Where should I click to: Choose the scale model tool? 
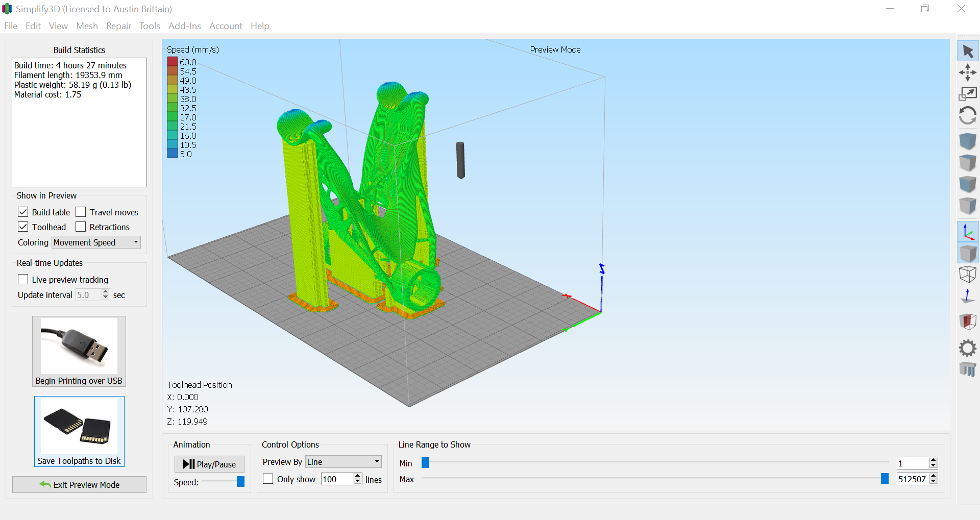coord(968,94)
